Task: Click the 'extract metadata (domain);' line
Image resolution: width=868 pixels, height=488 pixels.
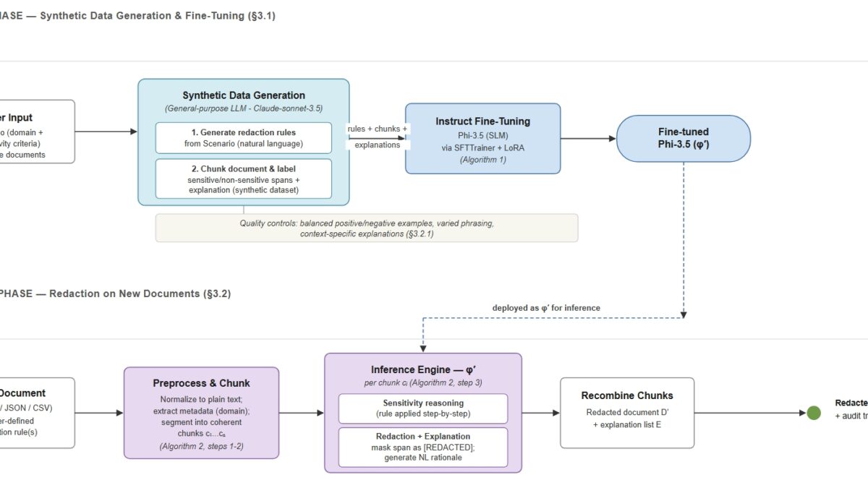Action: [201, 411]
